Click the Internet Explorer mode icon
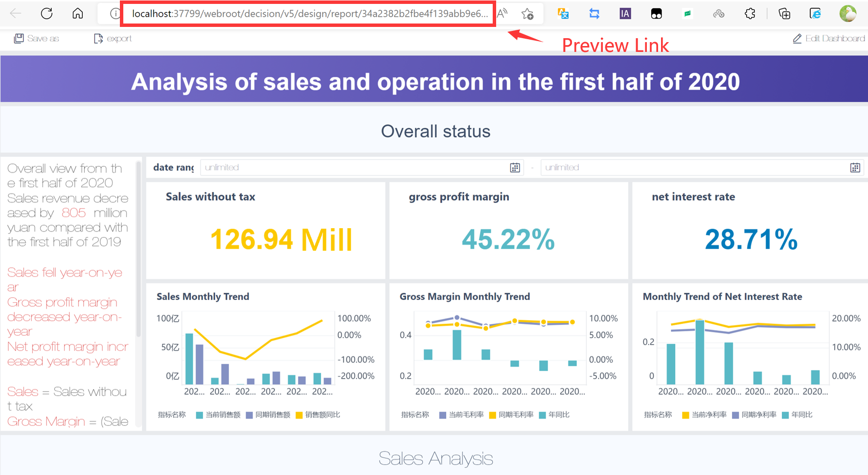This screenshot has width=868, height=475. coord(815,14)
